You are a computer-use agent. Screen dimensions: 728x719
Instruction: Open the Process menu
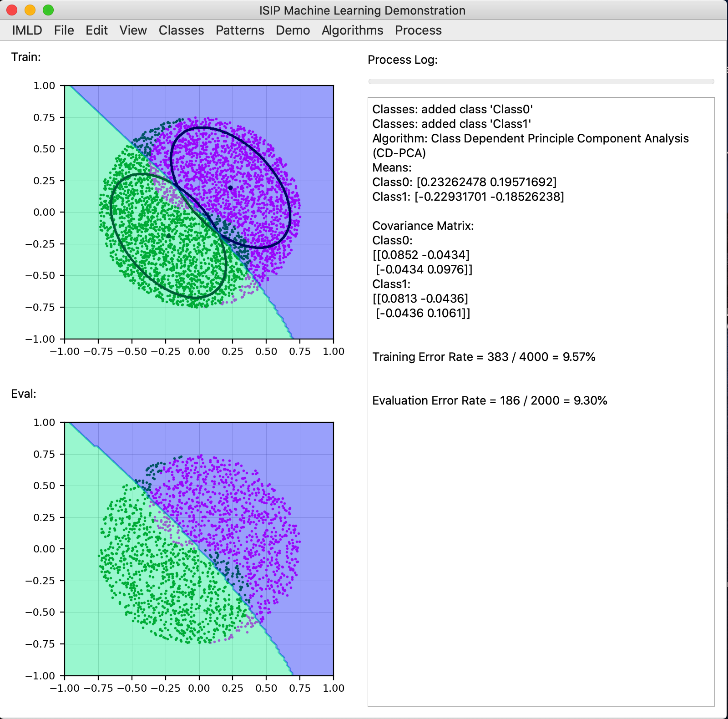pyautogui.click(x=418, y=30)
